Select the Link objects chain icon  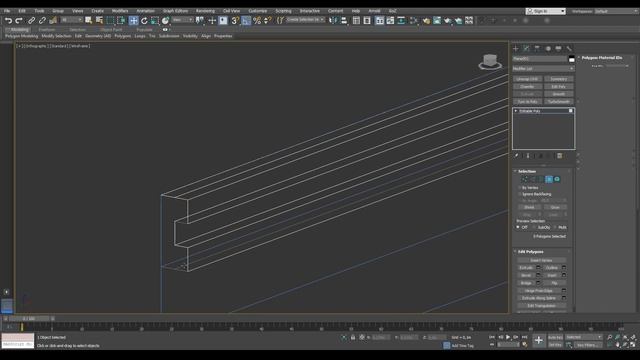[31, 20]
